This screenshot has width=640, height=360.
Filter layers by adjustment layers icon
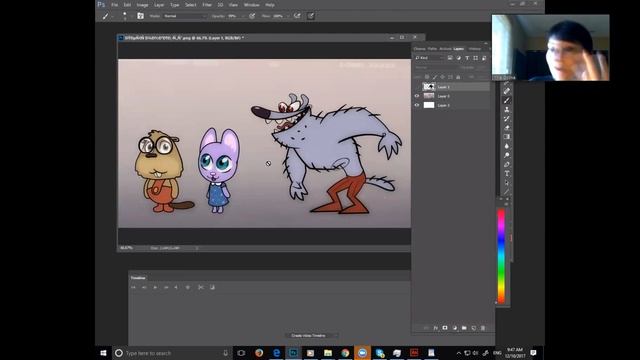coord(458,58)
